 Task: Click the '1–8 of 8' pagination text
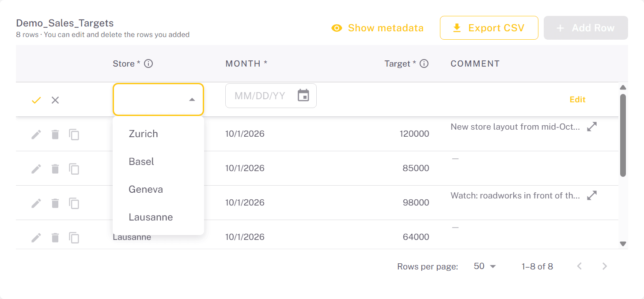click(537, 266)
